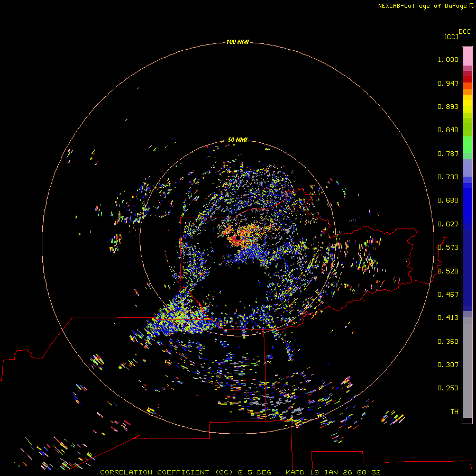Screen dimensions: 476x476
Task: Click the 0.413 legend value
Action: point(448,318)
